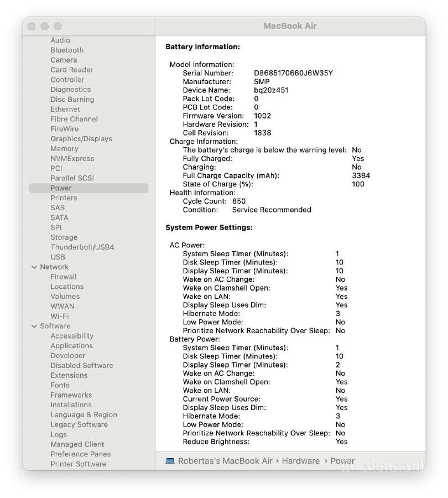Select Diagnostics in the sidebar
The height and width of the screenshot is (498, 448).
click(70, 90)
